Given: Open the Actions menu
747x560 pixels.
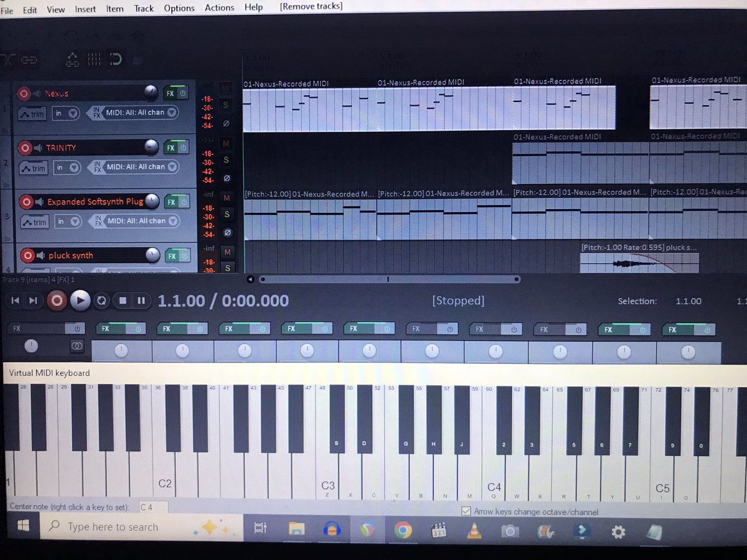Looking at the screenshot, I should pos(220,7).
